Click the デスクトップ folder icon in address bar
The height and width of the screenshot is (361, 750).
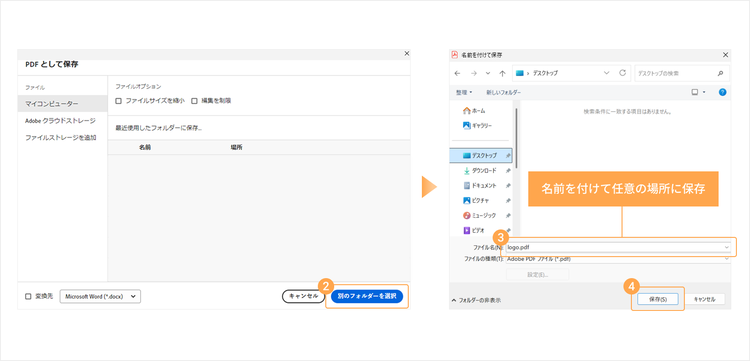[x=520, y=73]
